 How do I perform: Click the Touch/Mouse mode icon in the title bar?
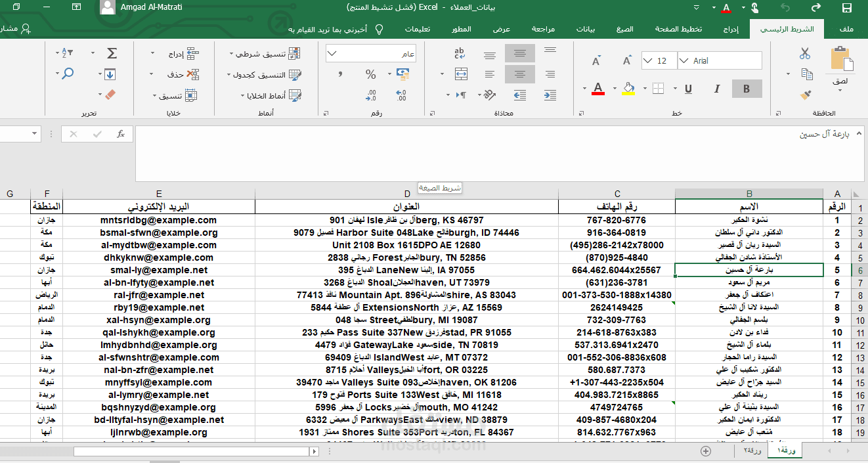click(x=754, y=7)
